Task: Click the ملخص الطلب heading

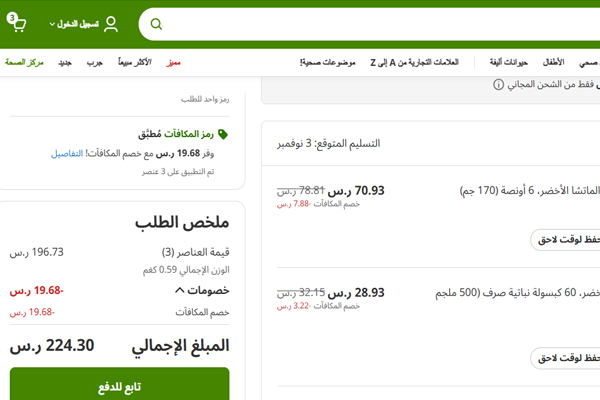Action: point(182,222)
